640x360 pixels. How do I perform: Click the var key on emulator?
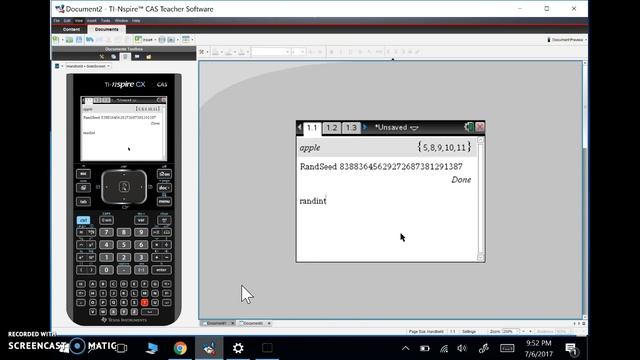pos(141,220)
